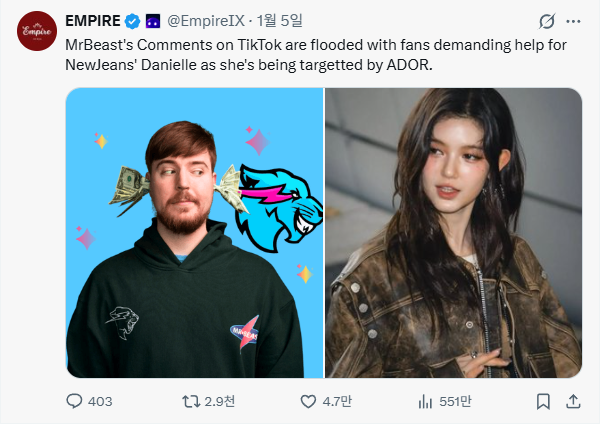Click the purple affiliate badge icon

tap(153, 21)
